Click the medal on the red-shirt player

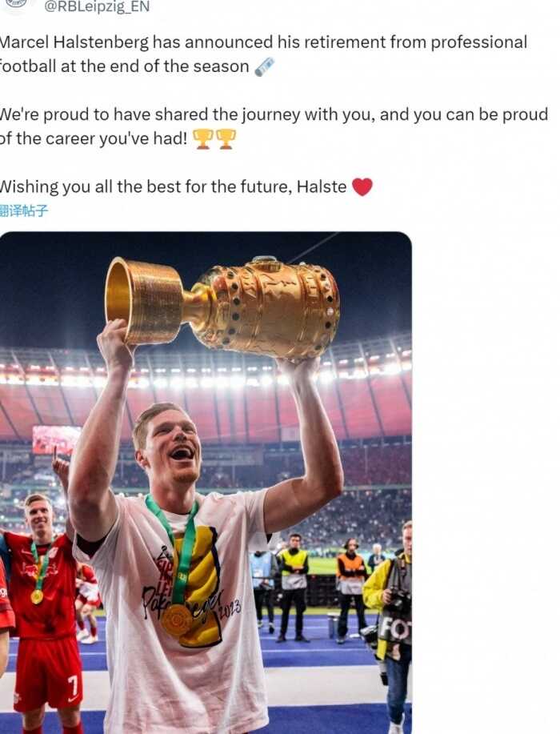point(37,596)
